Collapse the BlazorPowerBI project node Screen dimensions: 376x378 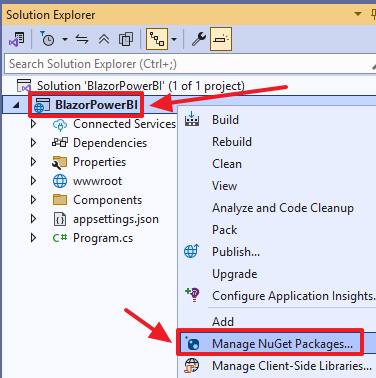16,105
